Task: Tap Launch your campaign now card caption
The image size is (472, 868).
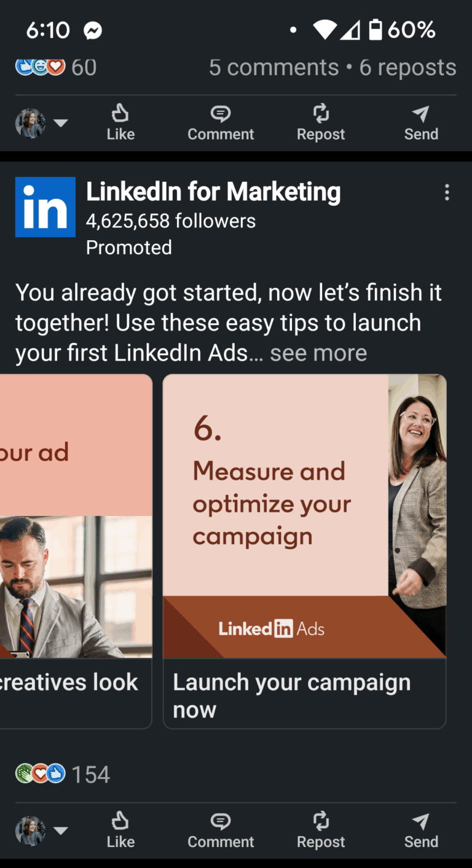Action: pyautogui.click(x=291, y=695)
